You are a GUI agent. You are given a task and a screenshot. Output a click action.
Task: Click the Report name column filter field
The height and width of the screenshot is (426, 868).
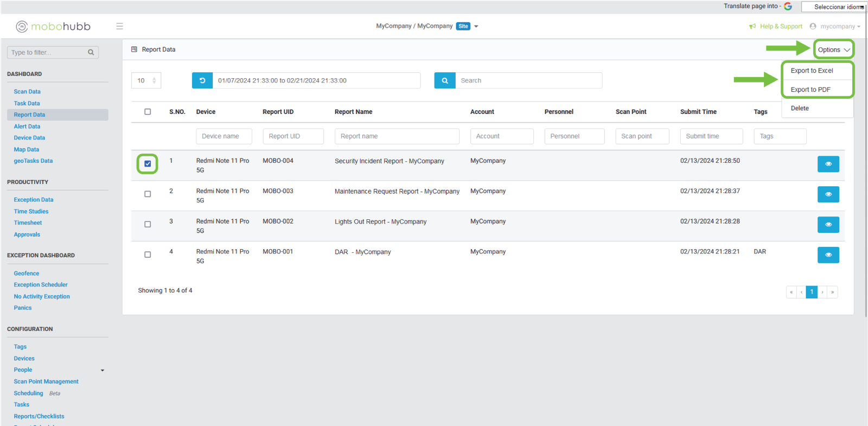tap(397, 136)
